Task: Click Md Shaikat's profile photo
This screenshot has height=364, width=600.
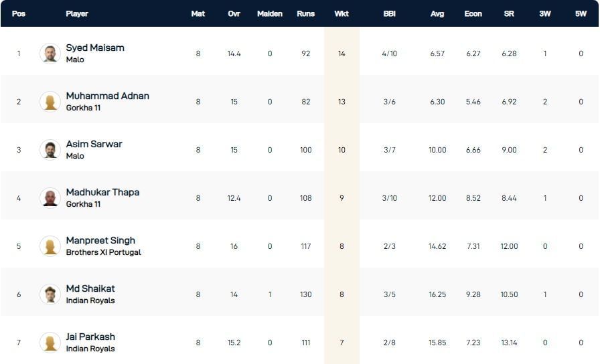Action: [50, 294]
